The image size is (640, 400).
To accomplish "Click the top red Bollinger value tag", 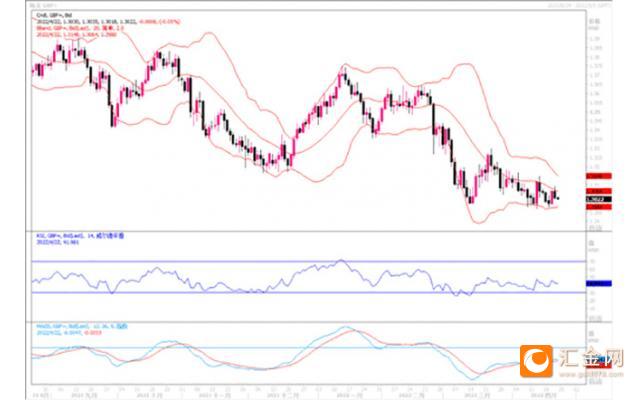I will [x=598, y=176].
